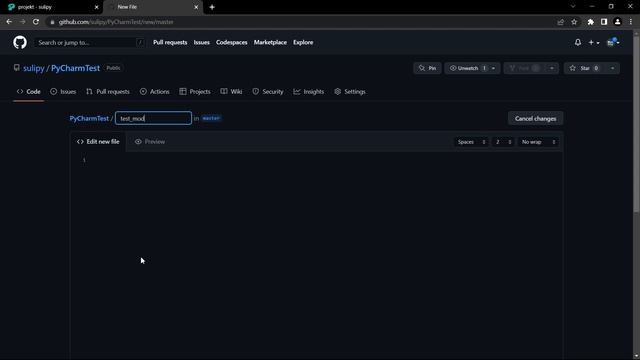Switch to the Preview tab
This screenshot has width=640, height=360.
click(x=150, y=142)
